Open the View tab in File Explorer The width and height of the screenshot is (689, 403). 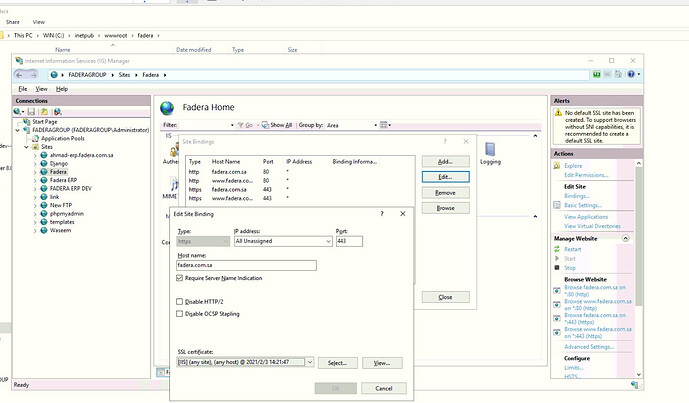39,22
